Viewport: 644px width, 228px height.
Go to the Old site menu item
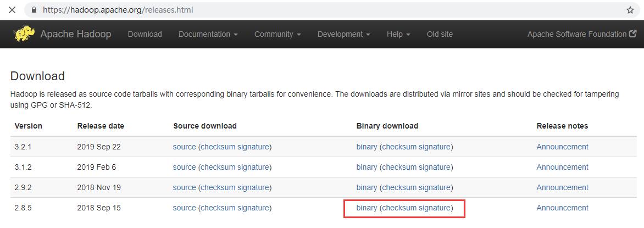click(x=440, y=34)
